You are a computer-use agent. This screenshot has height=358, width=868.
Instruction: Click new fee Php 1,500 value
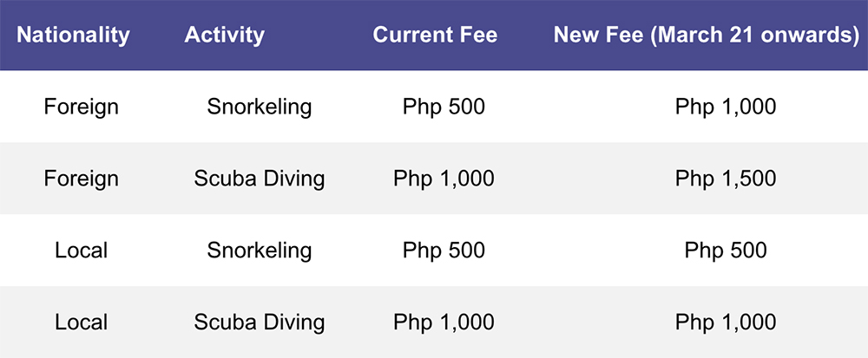[725, 179]
